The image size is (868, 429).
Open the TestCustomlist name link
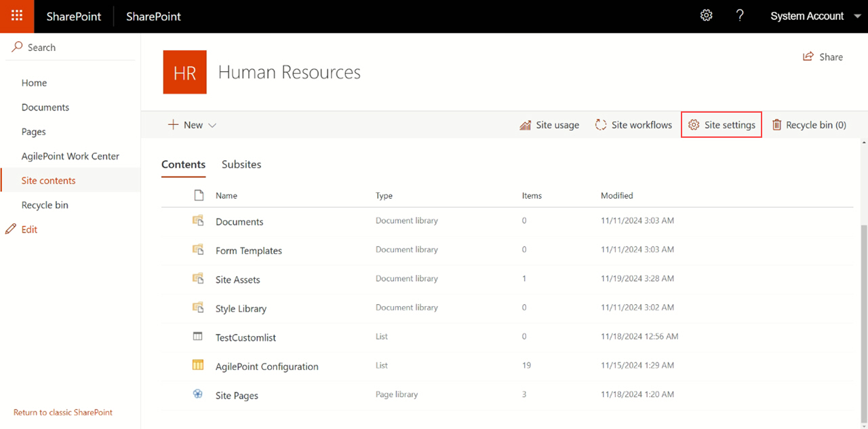[x=245, y=337]
